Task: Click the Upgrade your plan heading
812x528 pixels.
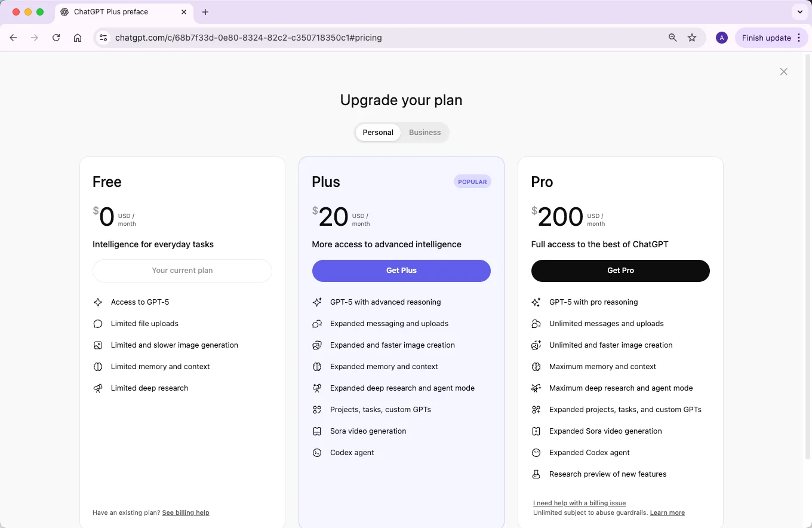Action: [x=401, y=100]
